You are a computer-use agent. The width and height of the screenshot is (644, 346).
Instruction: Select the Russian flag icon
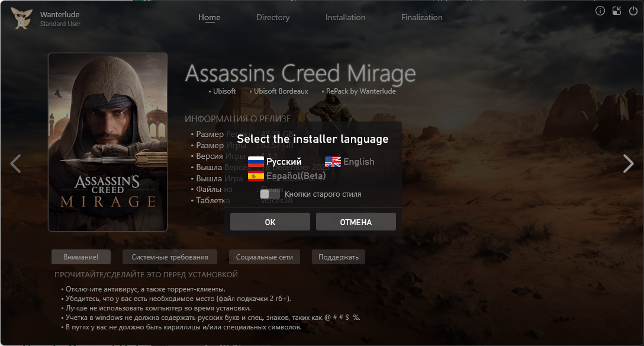(256, 162)
